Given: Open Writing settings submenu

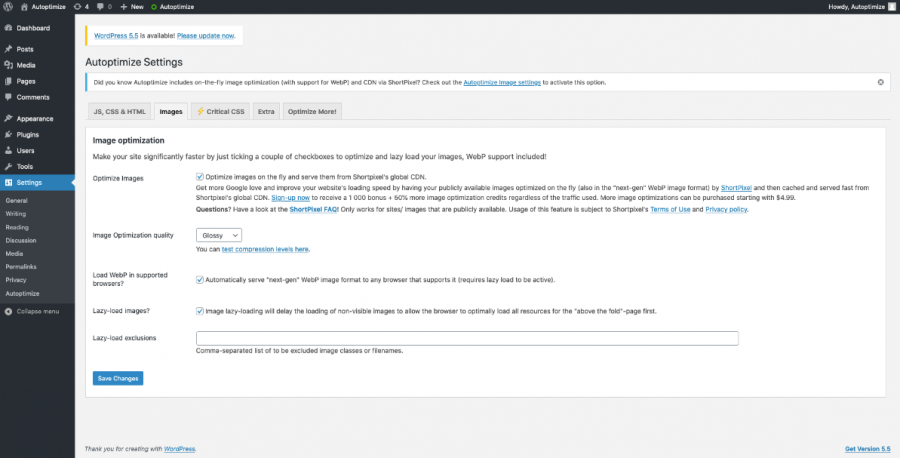Looking at the screenshot, I should (x=15, y=214).
